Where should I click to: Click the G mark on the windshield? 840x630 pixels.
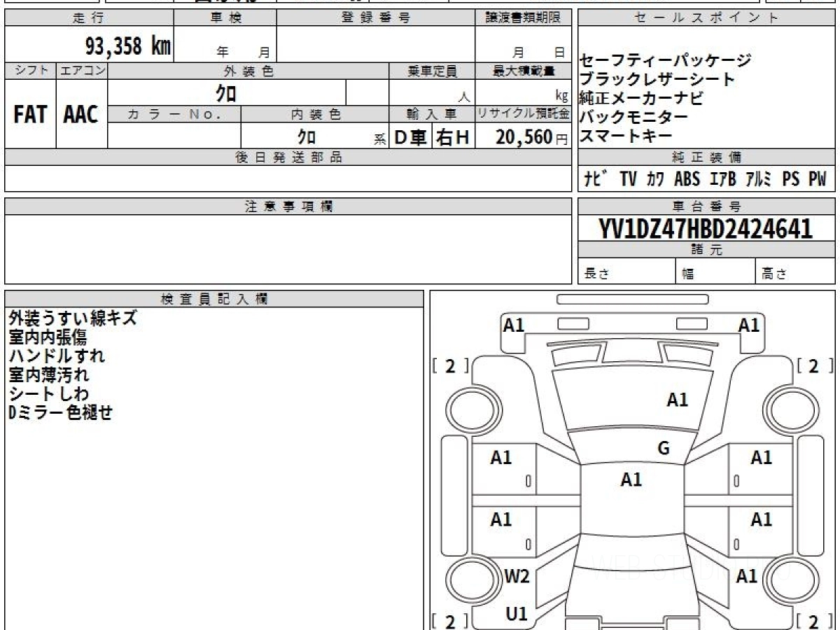tap(664, 449)
